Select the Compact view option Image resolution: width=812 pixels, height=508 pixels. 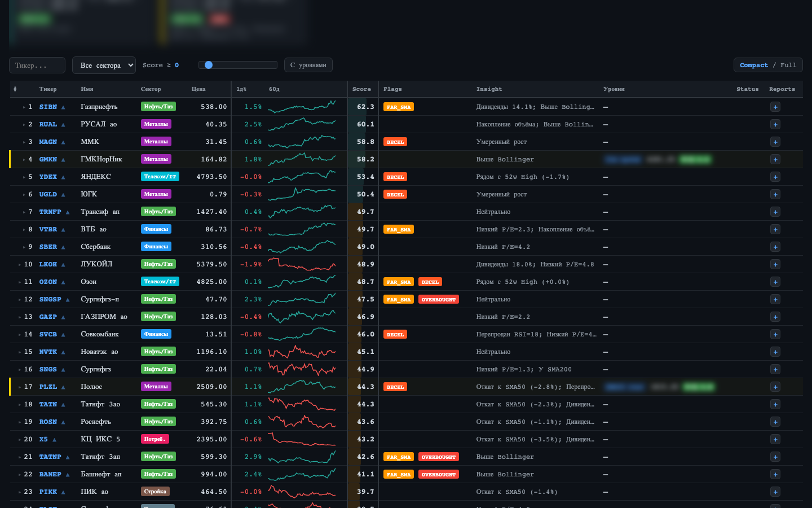coord(753,65)
